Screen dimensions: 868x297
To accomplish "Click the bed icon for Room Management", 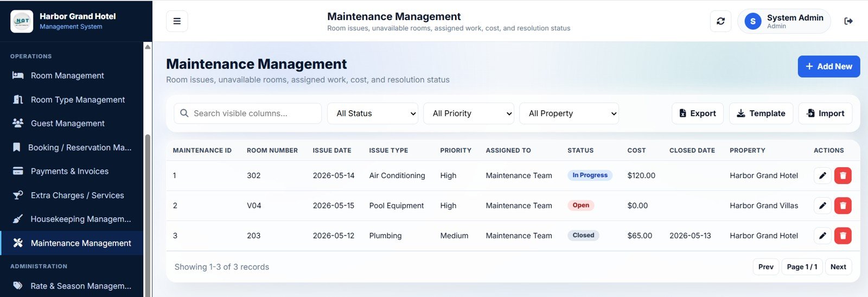I will point(18,75).
